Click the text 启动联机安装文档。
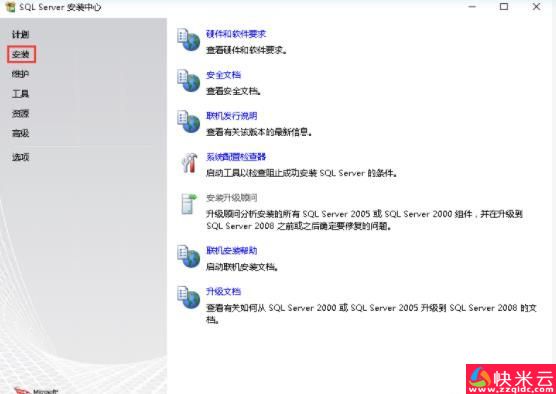556x394 pixels. tap(242, 267)
